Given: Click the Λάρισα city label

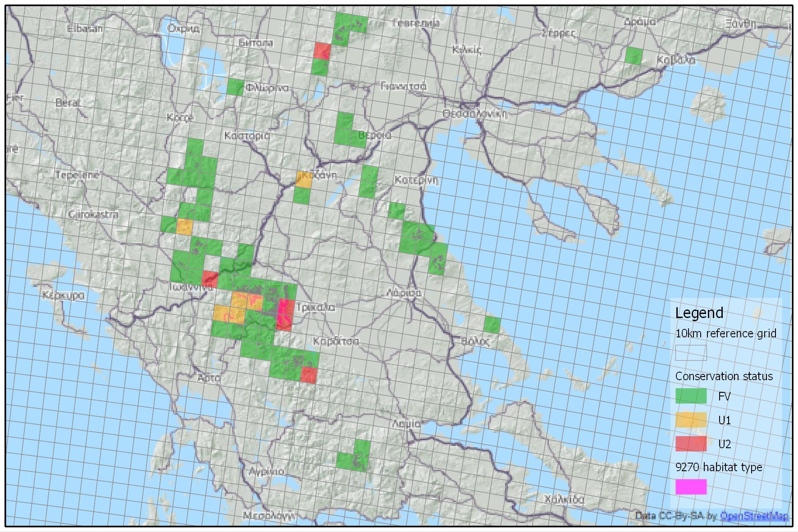Looking at the screenshot, I should (404, 293).
